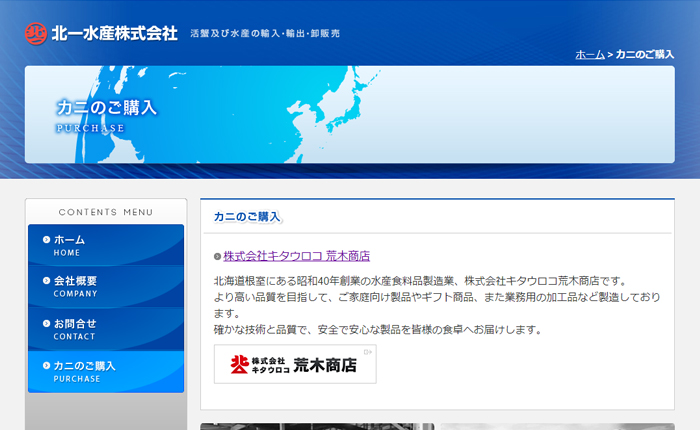Image resolution: width=700 pixels, height=430 pixels.
Task: Click arrow icon next to 会社概要 menu
Action: (46, 280)
